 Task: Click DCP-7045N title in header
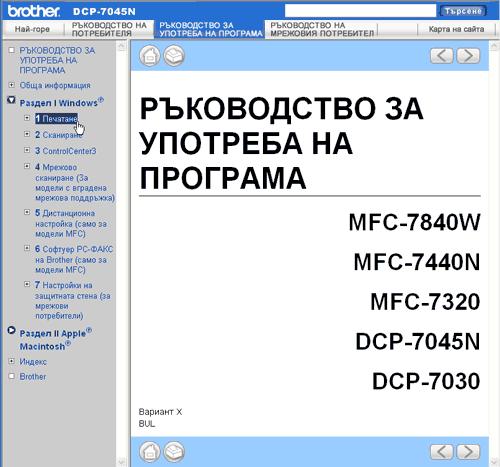click(104, 12)
